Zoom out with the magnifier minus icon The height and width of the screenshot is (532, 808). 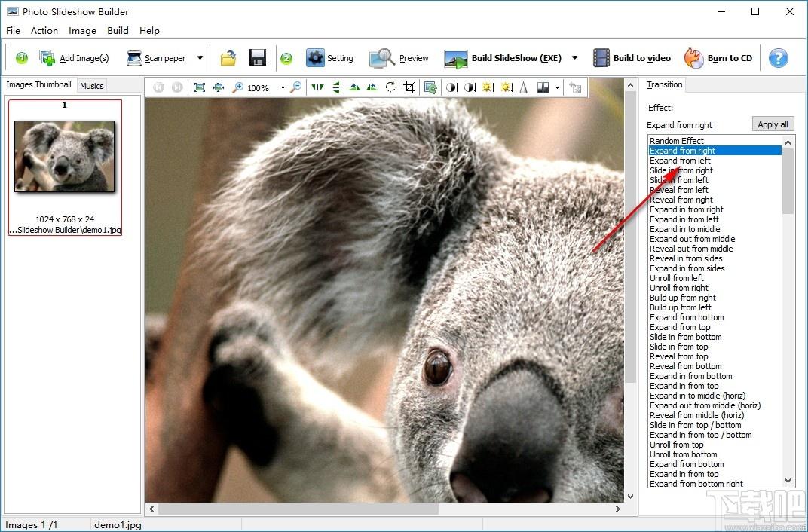coord(295,87)
